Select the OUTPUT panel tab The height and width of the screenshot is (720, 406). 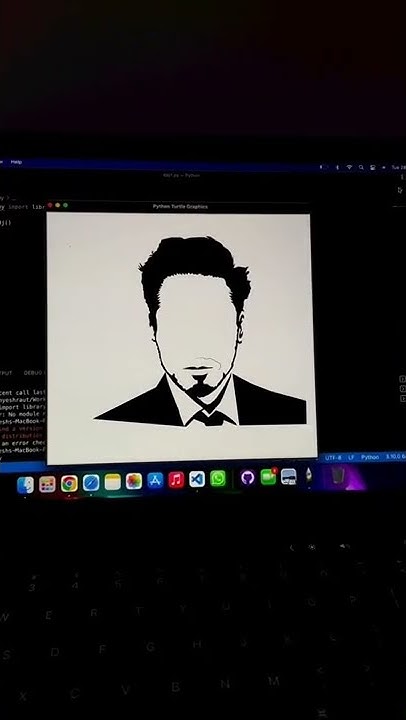6,373
